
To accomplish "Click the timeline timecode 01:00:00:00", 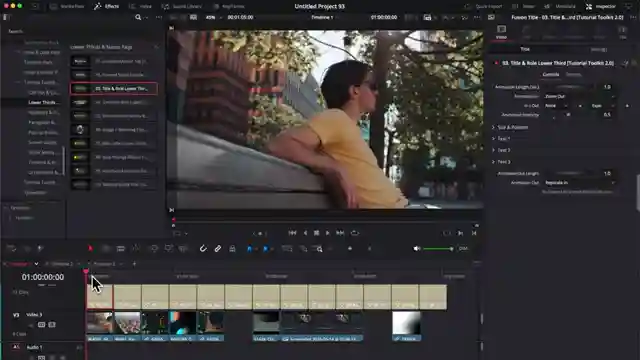I will [43, 277].
